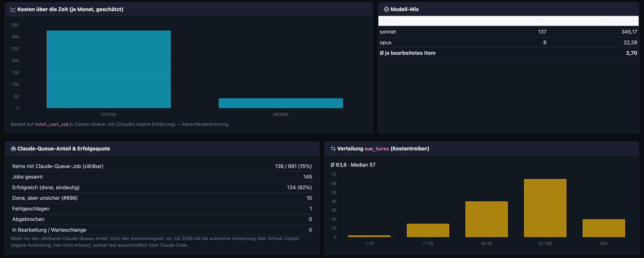Select the sonnet model row label
The height and width of the screenshot is (258, 644).
[x=388, y=32]
